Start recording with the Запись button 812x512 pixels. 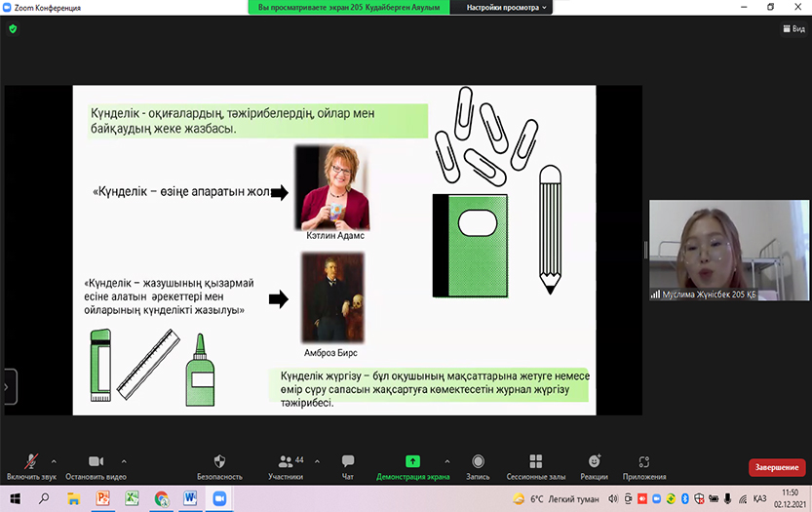coord(478,461)
